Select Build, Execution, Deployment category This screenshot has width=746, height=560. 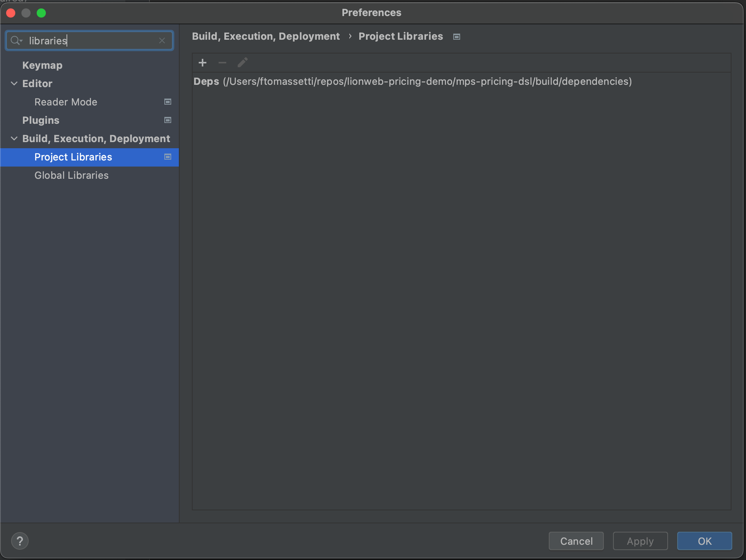coord(96,139)
